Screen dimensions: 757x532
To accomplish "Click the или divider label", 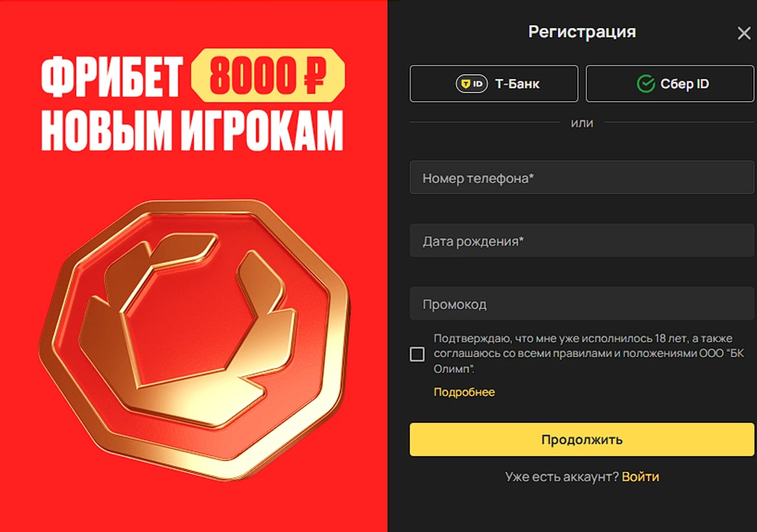I will (x=582, y=123).
